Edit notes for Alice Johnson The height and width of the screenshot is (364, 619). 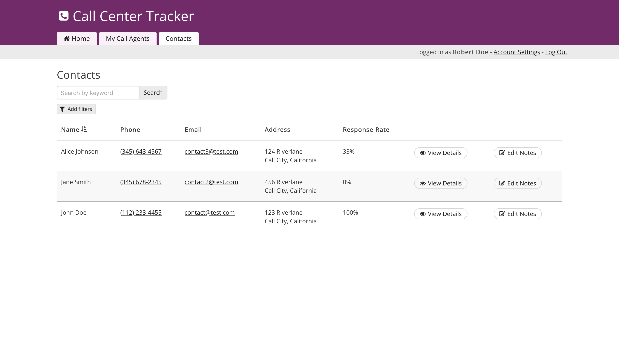point(517,153)
